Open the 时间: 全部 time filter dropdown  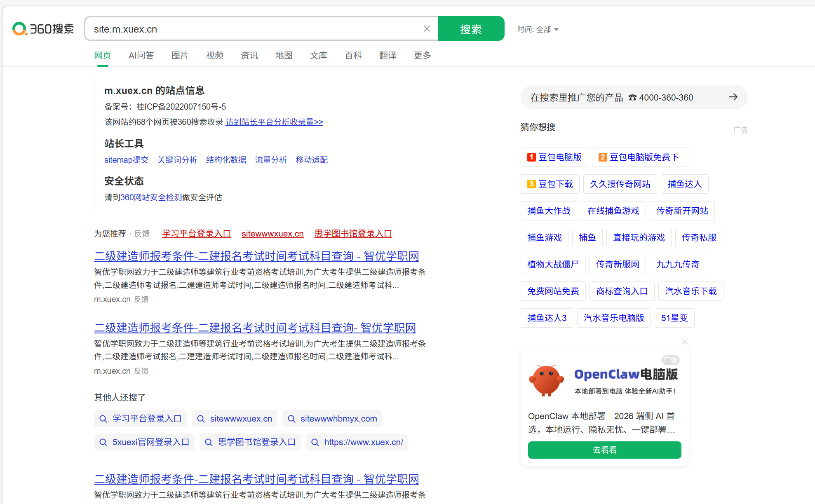pyautogui.click(x=538, y=29)
